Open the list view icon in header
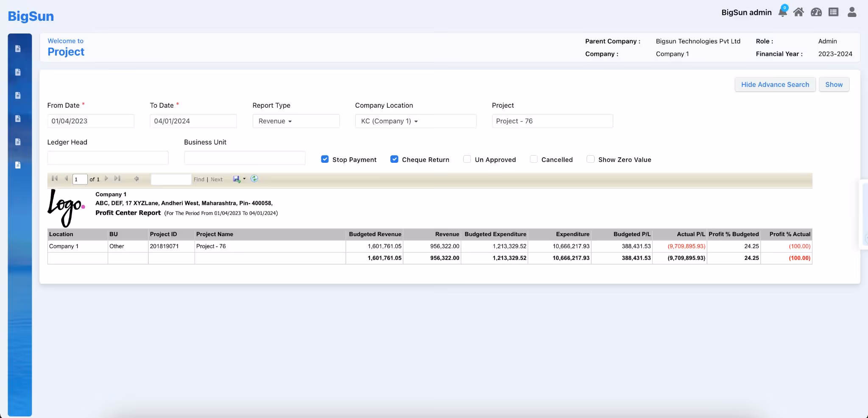Image resolution: width=868 pixels, height=418 pixels. coord(833,12)
